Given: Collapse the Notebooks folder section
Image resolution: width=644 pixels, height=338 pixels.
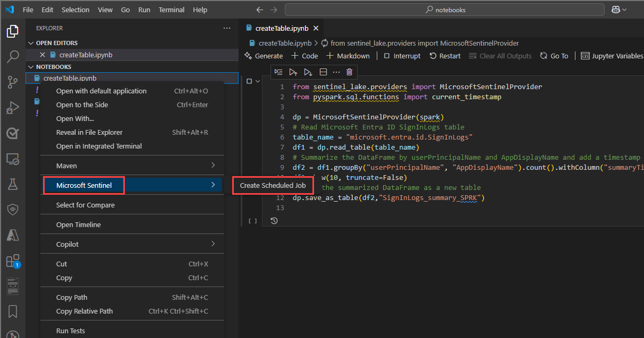Looking at the screenshot, I should point(31,67).
